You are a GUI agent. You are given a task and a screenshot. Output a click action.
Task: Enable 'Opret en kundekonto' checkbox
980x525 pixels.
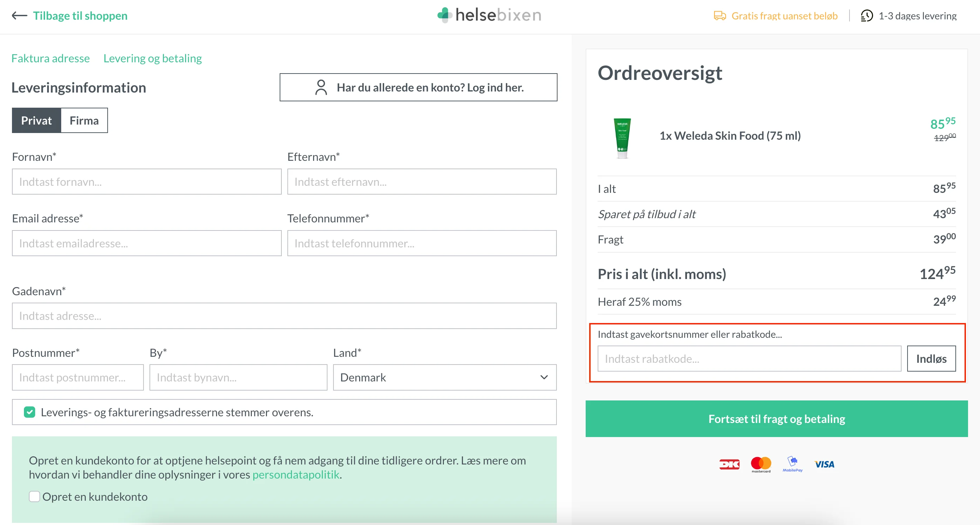click(34, 496)
